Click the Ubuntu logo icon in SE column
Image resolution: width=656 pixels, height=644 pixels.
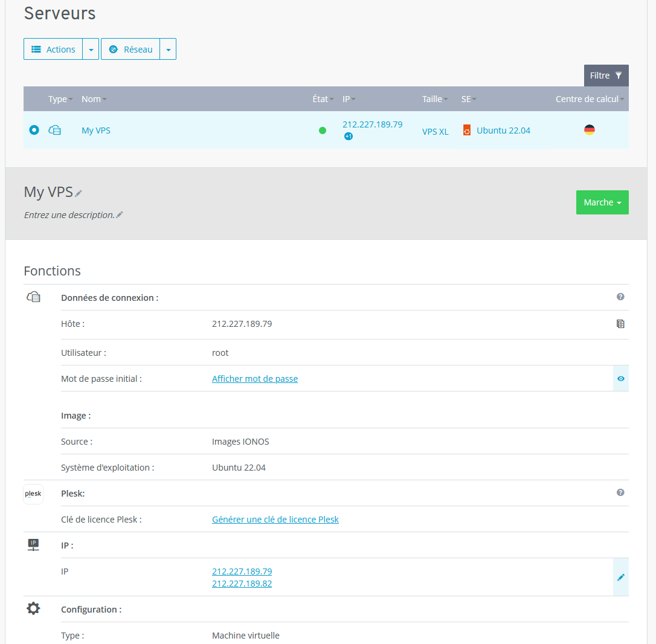click(x=467, y=130)
